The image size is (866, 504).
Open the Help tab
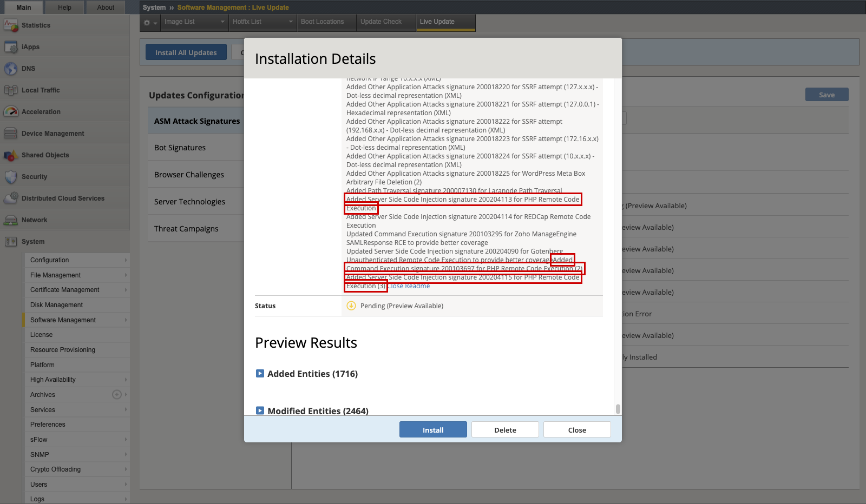pos(65,7)
